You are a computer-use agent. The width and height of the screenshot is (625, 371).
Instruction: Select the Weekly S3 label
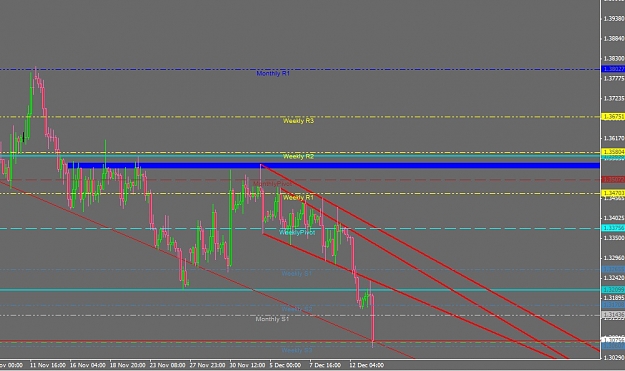point(297,350)
